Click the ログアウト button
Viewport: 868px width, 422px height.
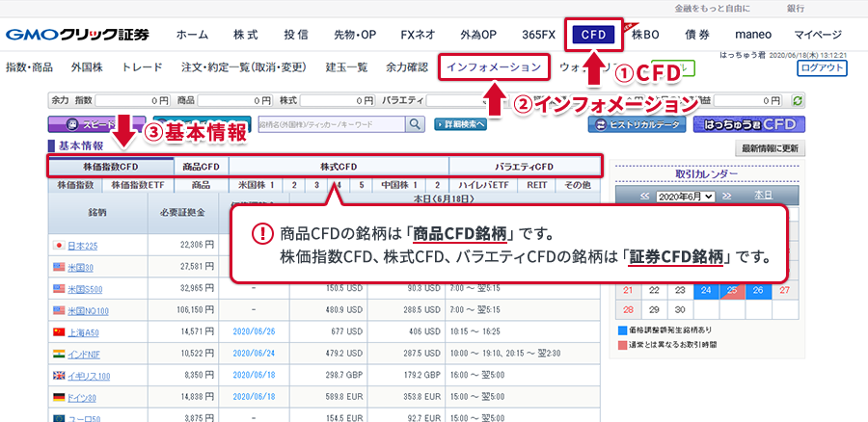pos(823,68)
